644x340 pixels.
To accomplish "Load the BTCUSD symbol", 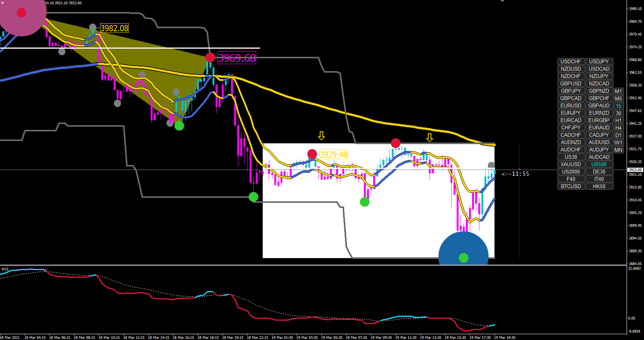I will (571, 186).
